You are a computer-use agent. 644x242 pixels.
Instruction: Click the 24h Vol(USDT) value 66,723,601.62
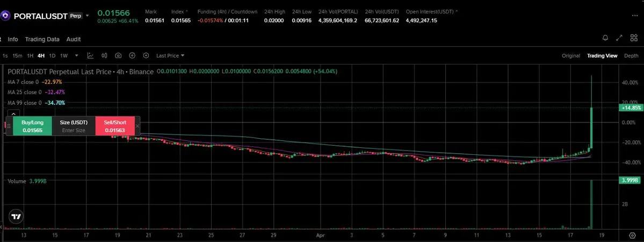coord(381,20)
